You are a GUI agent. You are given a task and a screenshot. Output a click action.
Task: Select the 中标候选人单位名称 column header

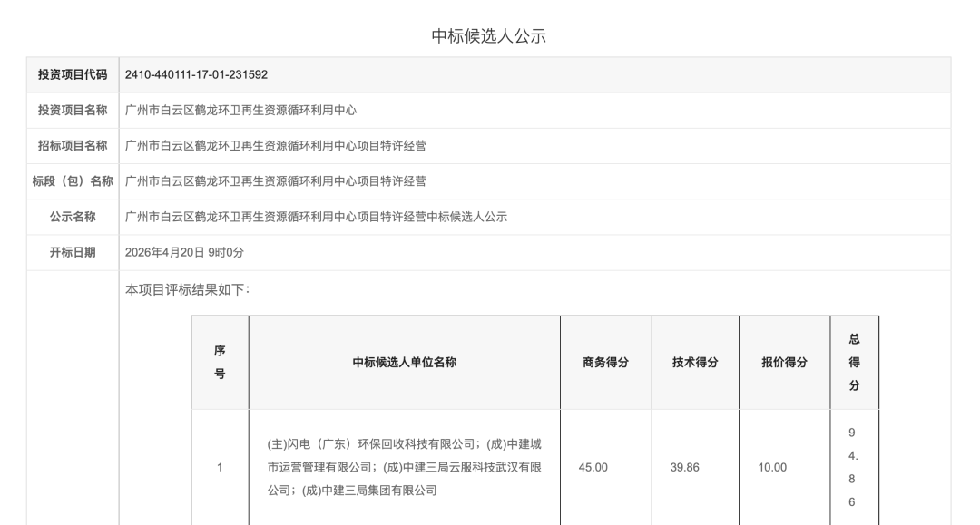tap(404, 362)
